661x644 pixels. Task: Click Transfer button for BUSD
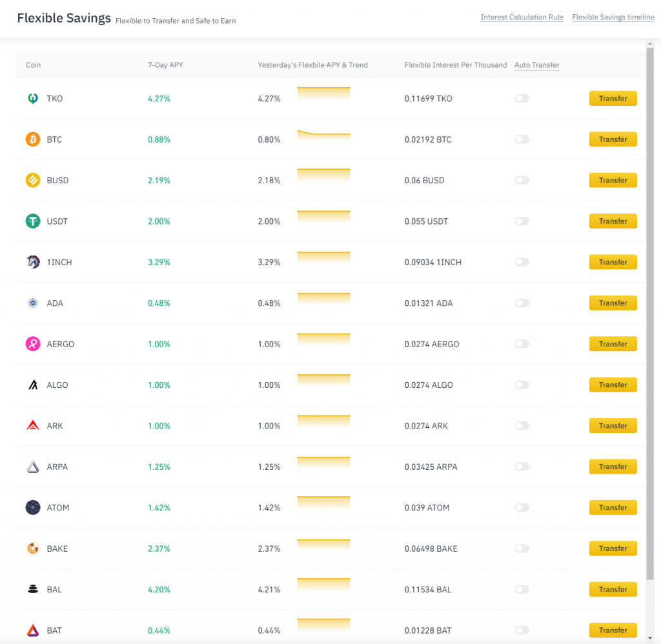point(613,181)
